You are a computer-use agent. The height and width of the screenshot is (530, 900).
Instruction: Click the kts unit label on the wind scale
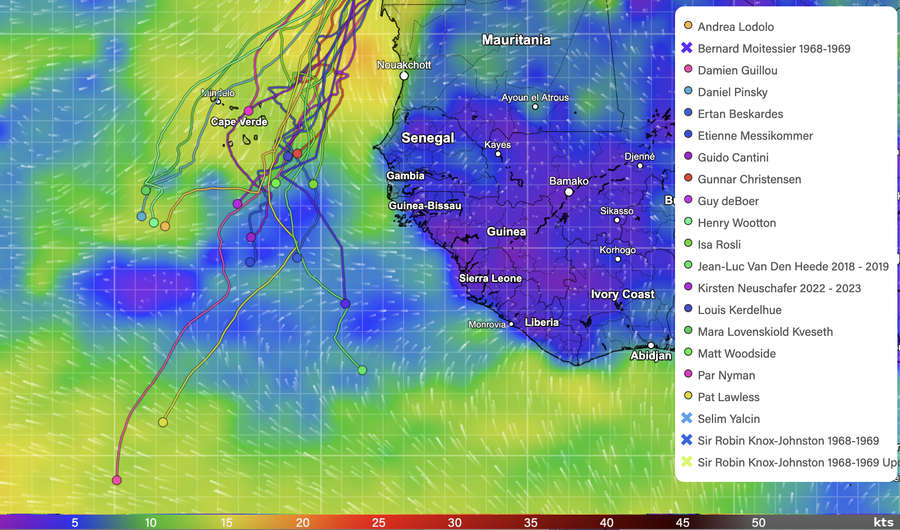pos(882,522)
